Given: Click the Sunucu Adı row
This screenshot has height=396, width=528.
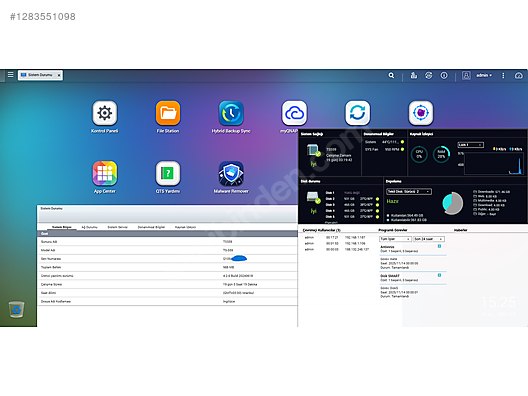Looking at the screenshot, I should 167,242.
